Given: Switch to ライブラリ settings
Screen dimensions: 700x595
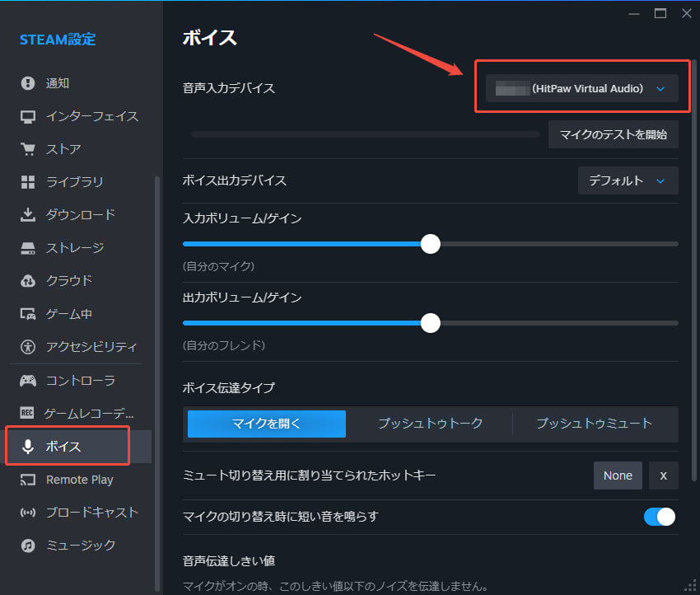Looking at the screenshot, I should (x=75, y=182).
